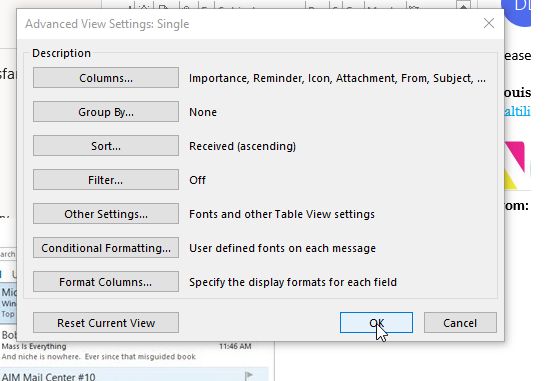Flag the AIM Mail Center #10 message
551x381 pixels.
(x=249, y=376)
